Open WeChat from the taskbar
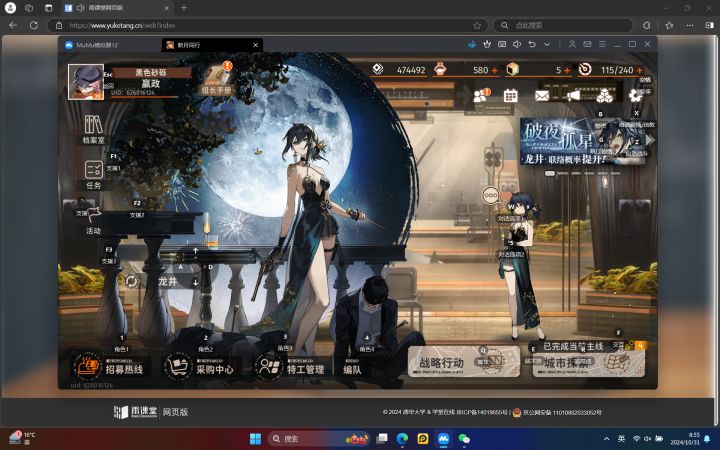720x450 pixels. 464,439
